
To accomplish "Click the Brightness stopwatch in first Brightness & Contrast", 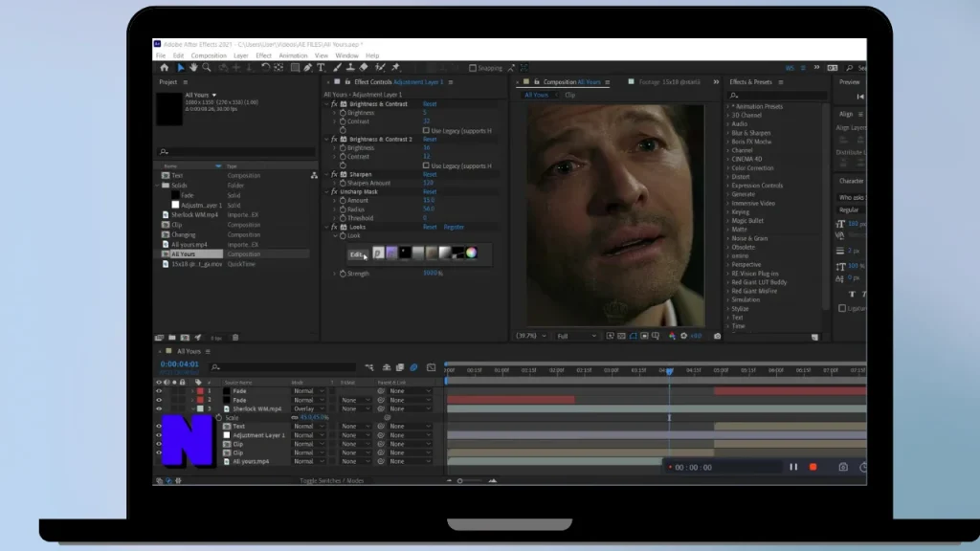I will coord(343,113).
